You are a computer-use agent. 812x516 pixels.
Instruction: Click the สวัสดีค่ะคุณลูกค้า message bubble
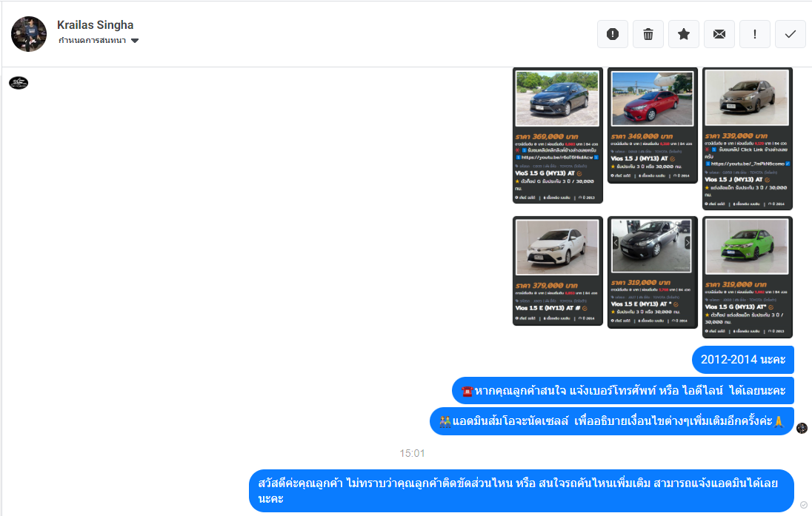(x=522, y=491)
